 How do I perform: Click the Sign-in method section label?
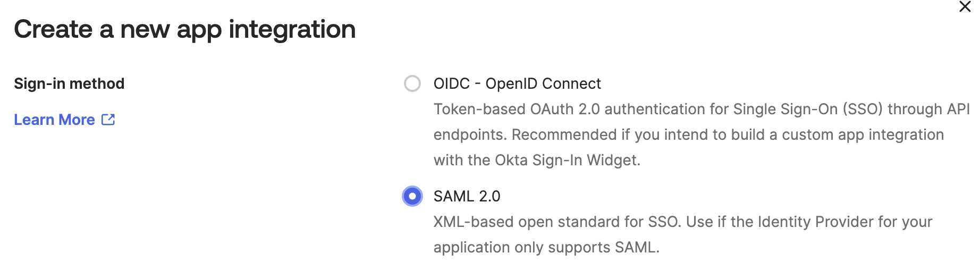[69, 83]
